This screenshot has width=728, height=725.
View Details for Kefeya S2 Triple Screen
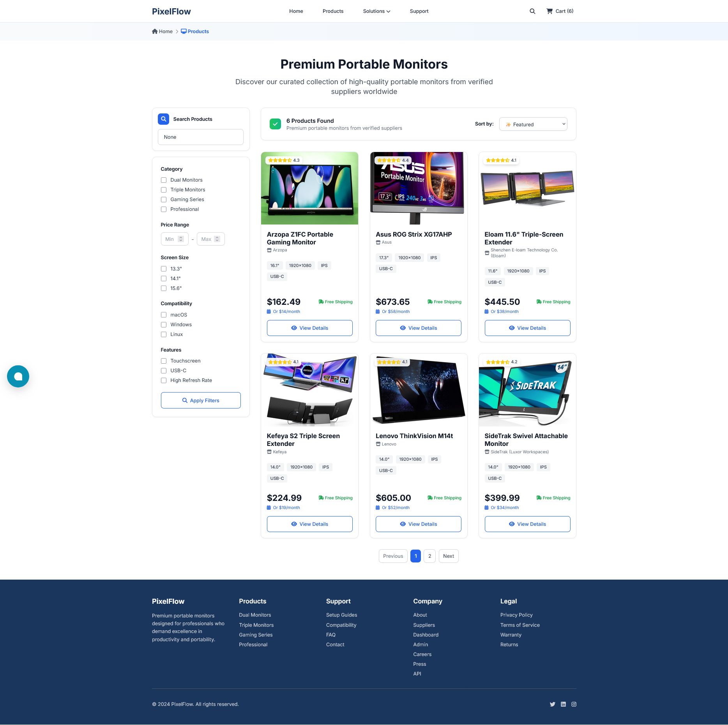(x=310, y=524)
